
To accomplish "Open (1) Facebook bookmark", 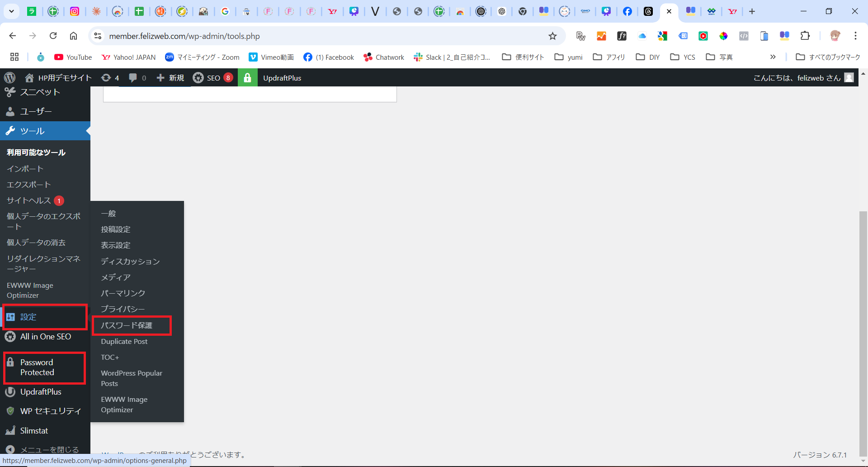I will 329,57.
